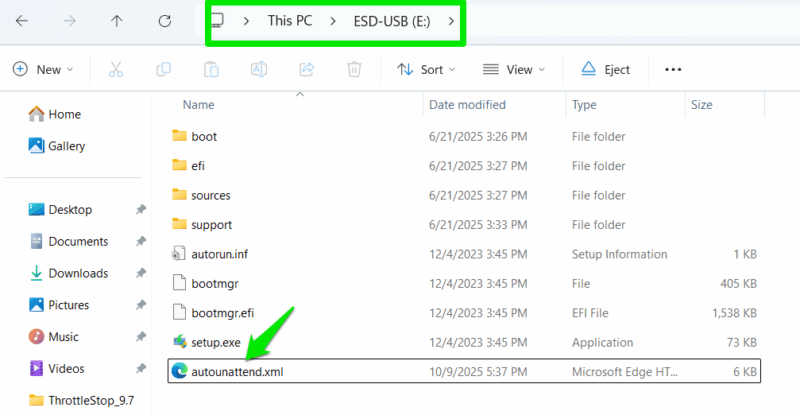Sort files by the Type column
The image size is (800, 415).
pos(584,105)
